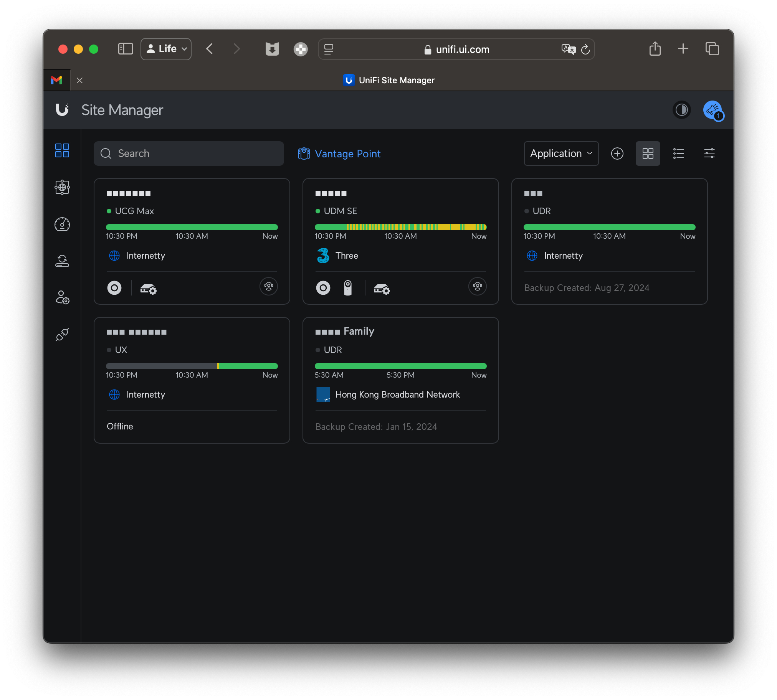777x700 pixels.
Task: Focus the Search field
Action: tap(189, 154)
